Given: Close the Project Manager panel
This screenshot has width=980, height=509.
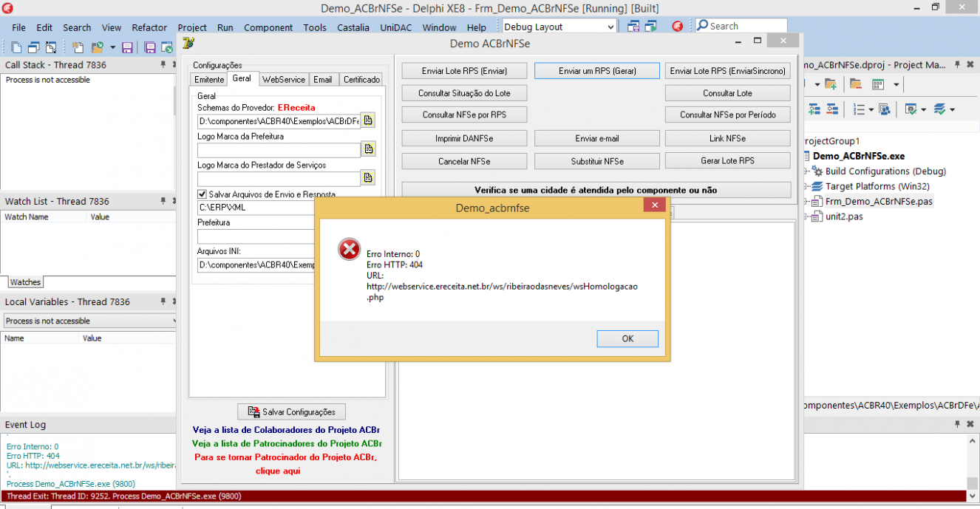Looking at the screenshot, I should [x=970, y=65].
